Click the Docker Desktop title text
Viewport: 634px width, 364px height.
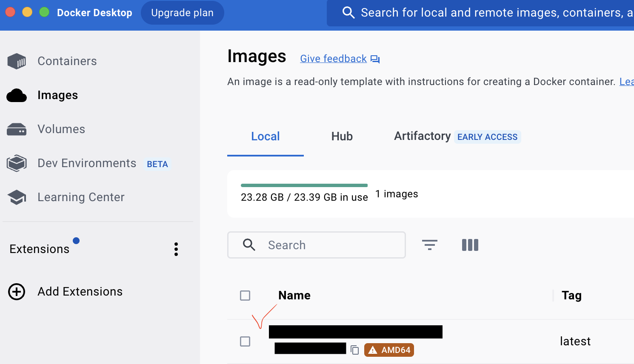tap(94, 13)
